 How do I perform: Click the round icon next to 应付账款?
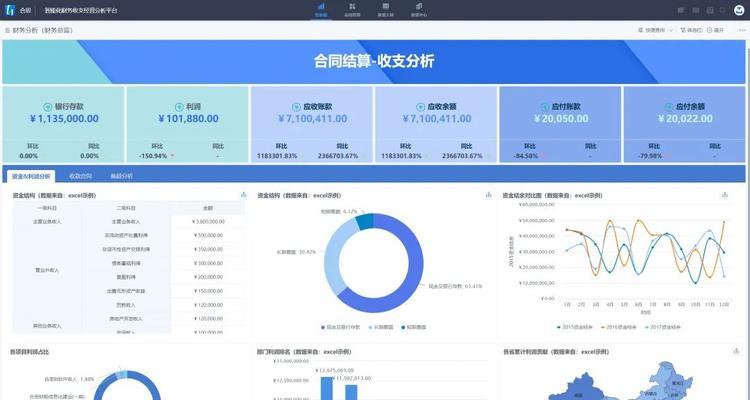tap(545, 107)
